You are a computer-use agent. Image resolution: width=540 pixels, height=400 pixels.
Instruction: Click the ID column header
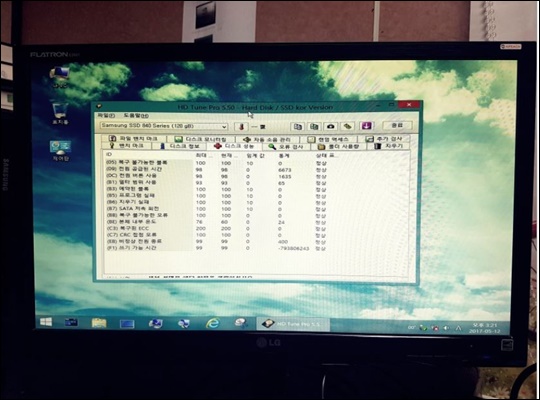[109, 154]
